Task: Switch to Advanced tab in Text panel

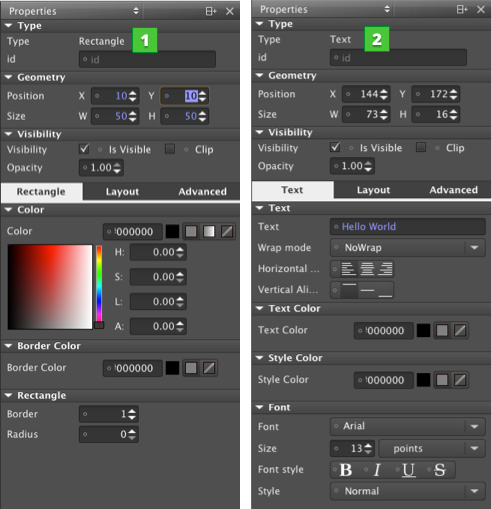Action: pyautogui.click(x=453, y=190)
